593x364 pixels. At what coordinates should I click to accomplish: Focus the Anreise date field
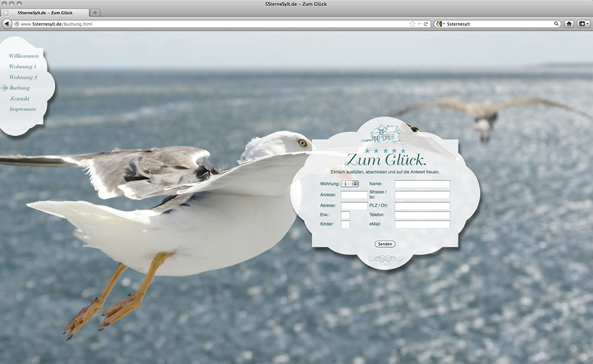point(354,195)
